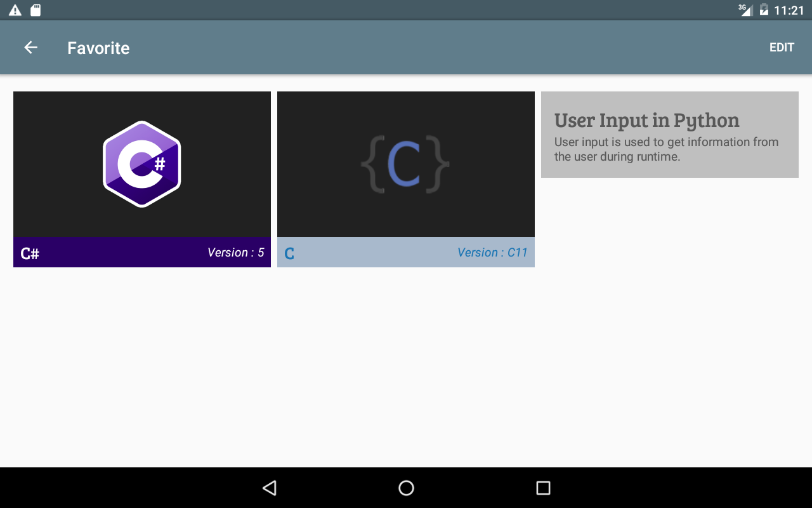This screenshot has height=508, width=812.
Task: Tap the warning triangle status icon
Action: click(x=15, y=10)
